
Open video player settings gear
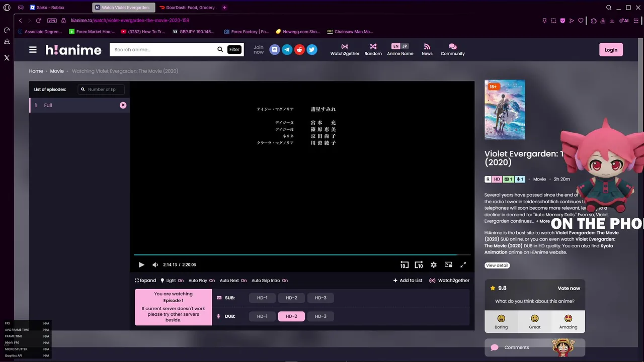(434, 265)
